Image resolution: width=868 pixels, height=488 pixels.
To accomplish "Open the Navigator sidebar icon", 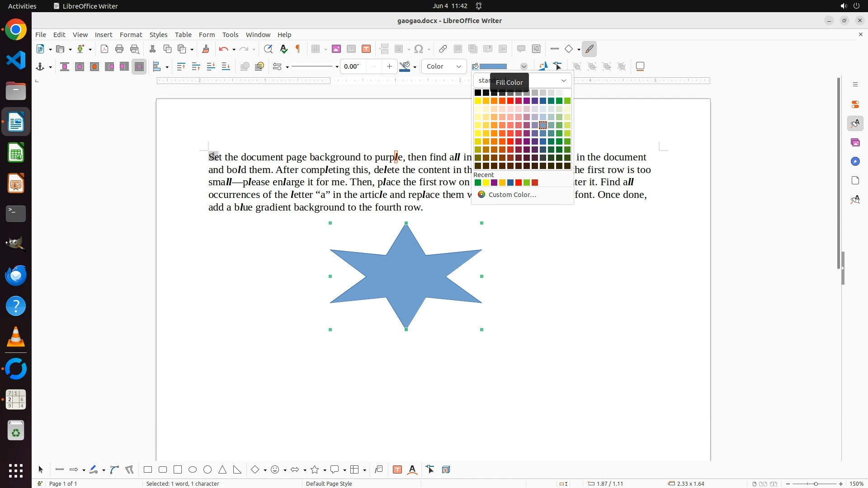I will pyautogui.click(x=855, y=162).
